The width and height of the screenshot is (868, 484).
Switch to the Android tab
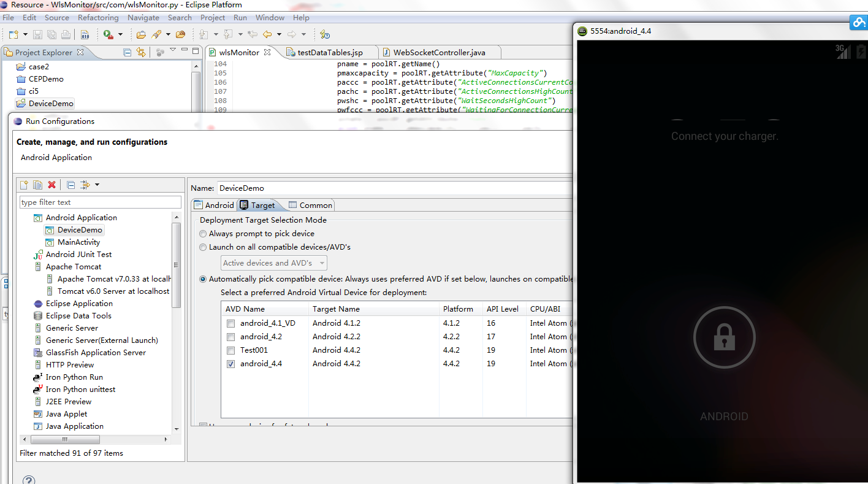214,206
